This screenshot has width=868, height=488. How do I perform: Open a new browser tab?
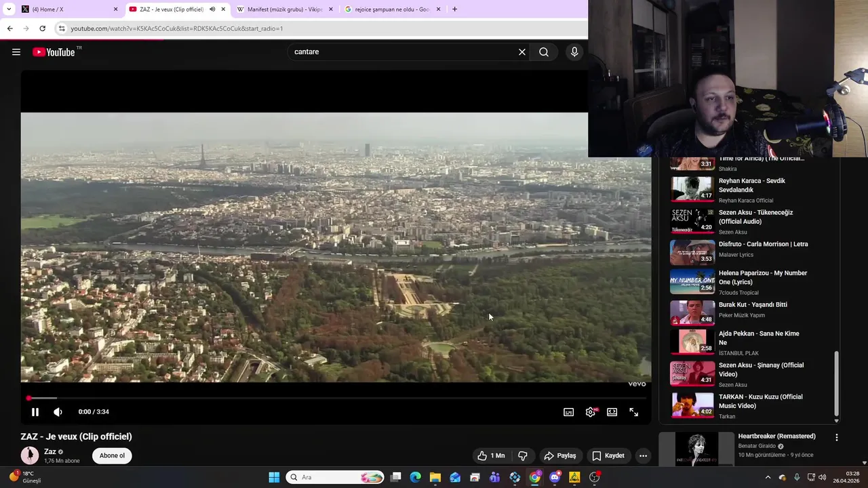[x=454, y=9]
